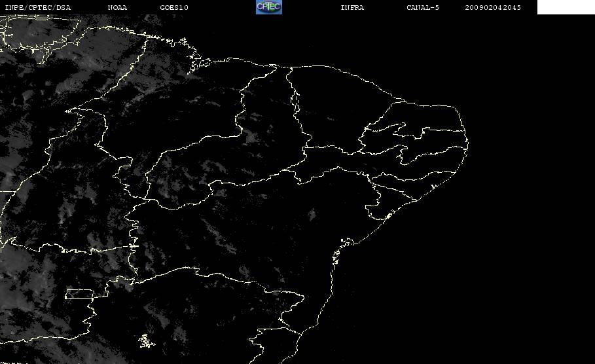Click the 200902042045 timestamp
The height and width of the screenshot is (364, 595).
(493, 7)
